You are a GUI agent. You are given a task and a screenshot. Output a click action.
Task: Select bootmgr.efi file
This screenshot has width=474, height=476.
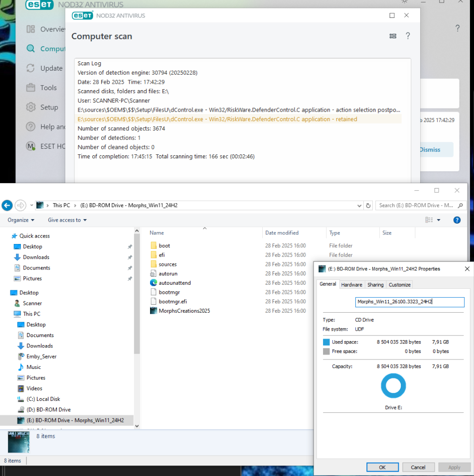click(x=172, y=301)
